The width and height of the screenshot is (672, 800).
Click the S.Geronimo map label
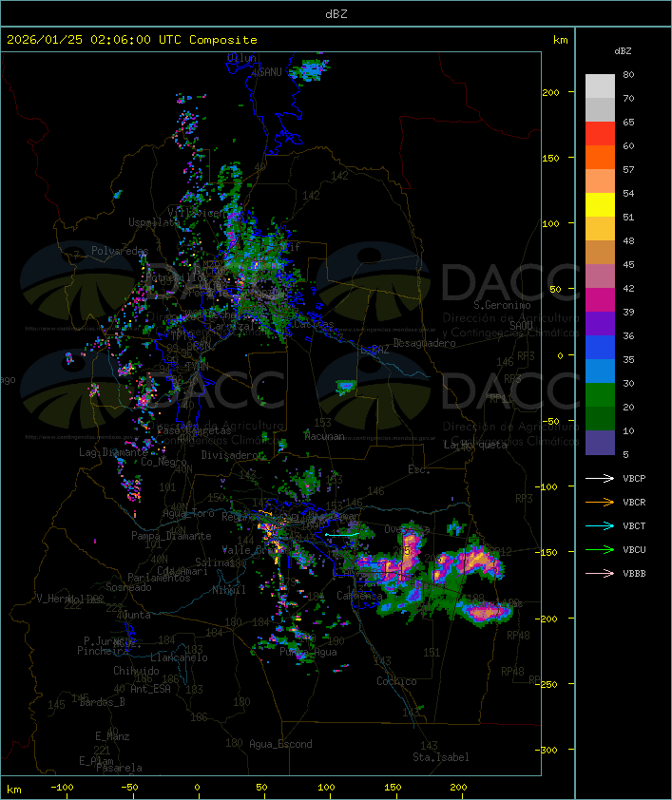(x=500, y=306)
